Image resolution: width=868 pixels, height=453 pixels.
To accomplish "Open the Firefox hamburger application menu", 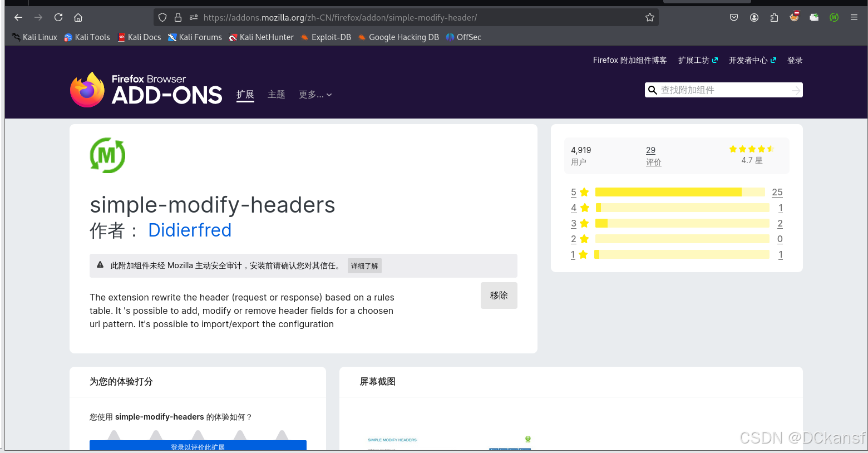I will point(854,17).
